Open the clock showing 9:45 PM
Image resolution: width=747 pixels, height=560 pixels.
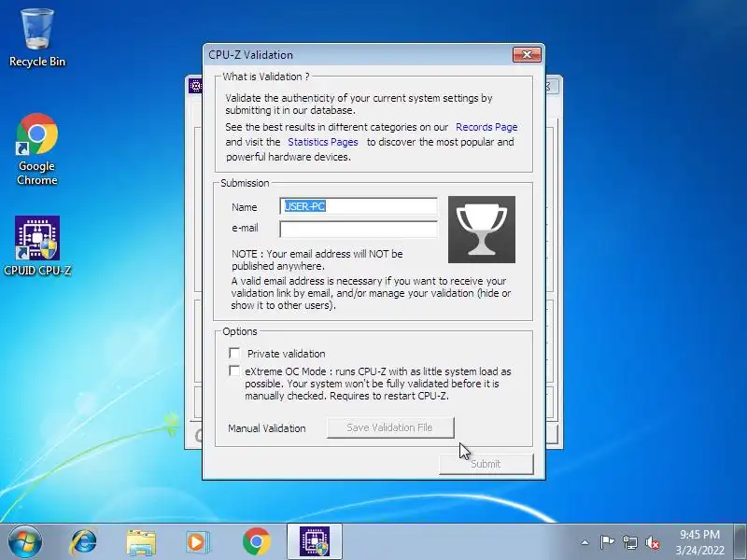pyautogui.click(x=699, y=542)
